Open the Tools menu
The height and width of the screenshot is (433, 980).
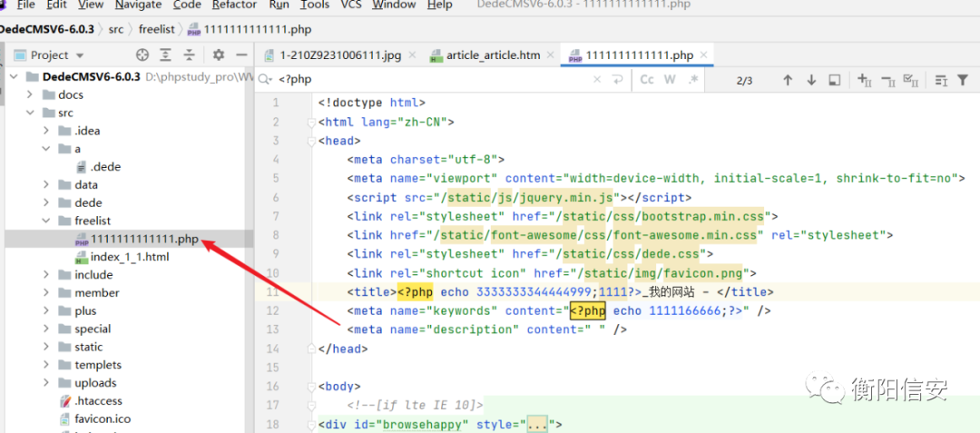pos(314,5)
